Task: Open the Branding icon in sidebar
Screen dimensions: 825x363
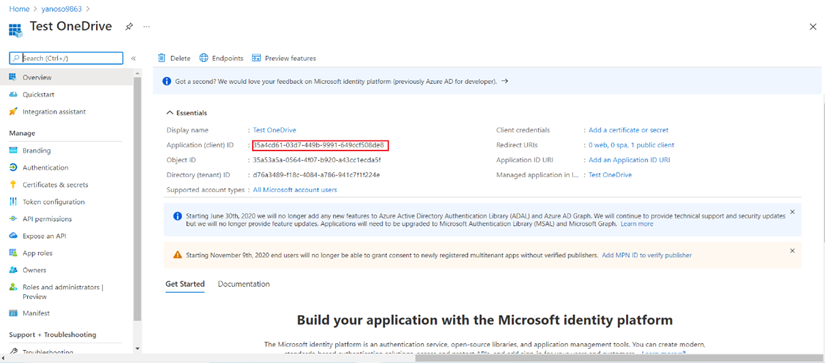Action: tap(14, 150)
